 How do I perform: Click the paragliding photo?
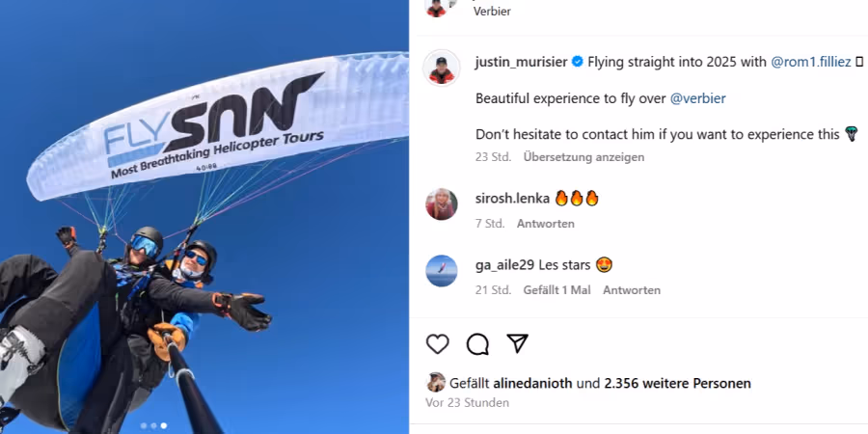pyautogui.click(x=204, y=217)
